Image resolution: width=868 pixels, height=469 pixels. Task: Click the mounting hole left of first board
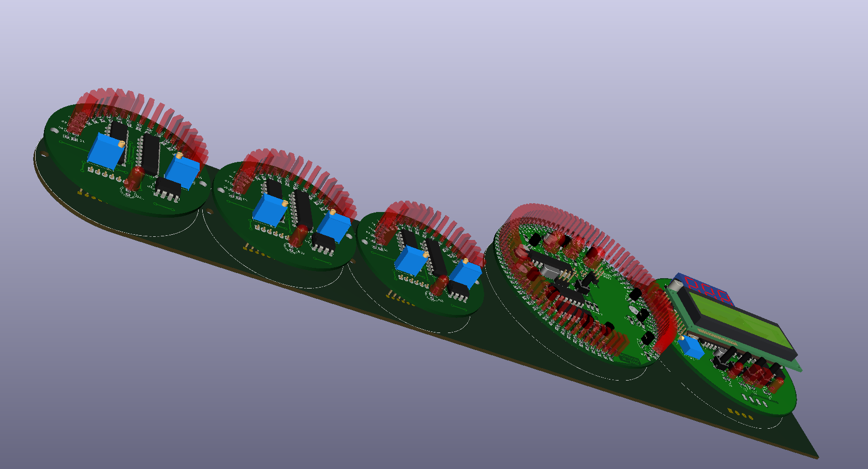44,154
